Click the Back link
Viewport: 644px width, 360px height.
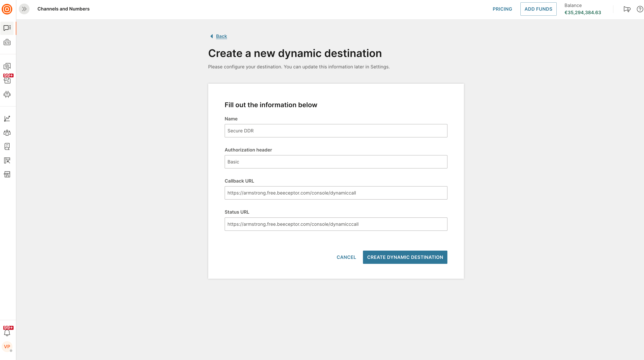(x=221, y=36)
